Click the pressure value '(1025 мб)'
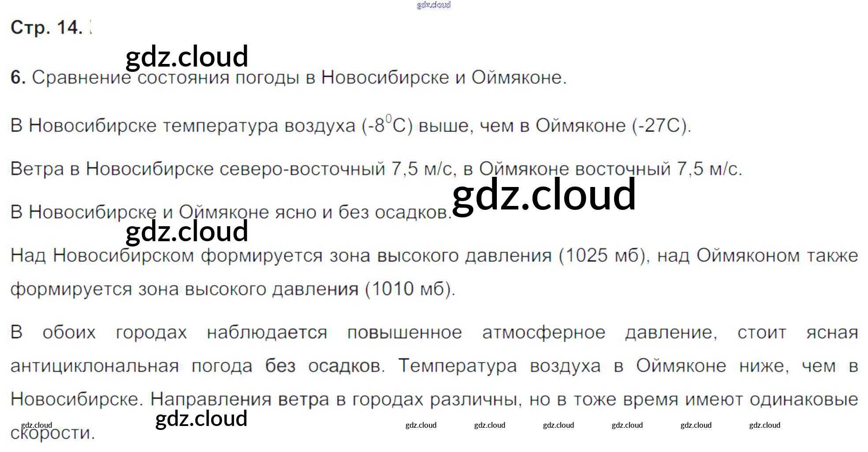Screen dimensions: 868x452 point(604,256)
